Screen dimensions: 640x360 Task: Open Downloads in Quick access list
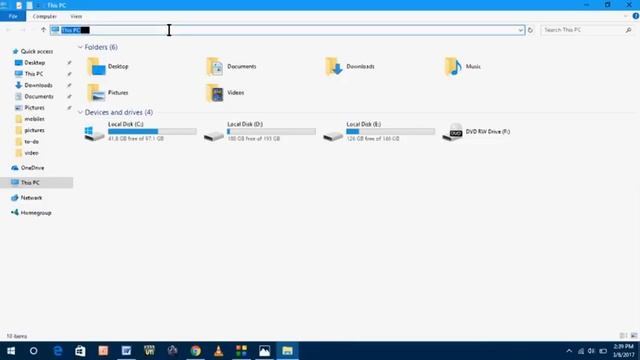tap(38, 85)
